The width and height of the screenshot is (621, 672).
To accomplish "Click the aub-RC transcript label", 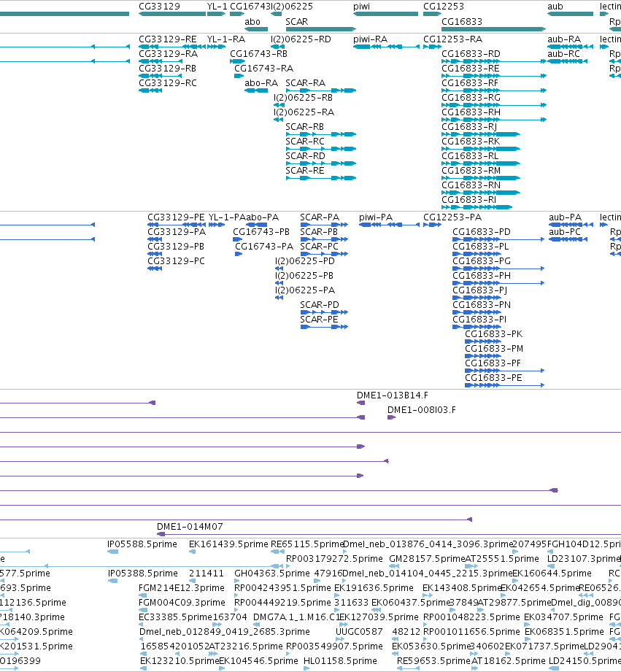I will [563, 53].
